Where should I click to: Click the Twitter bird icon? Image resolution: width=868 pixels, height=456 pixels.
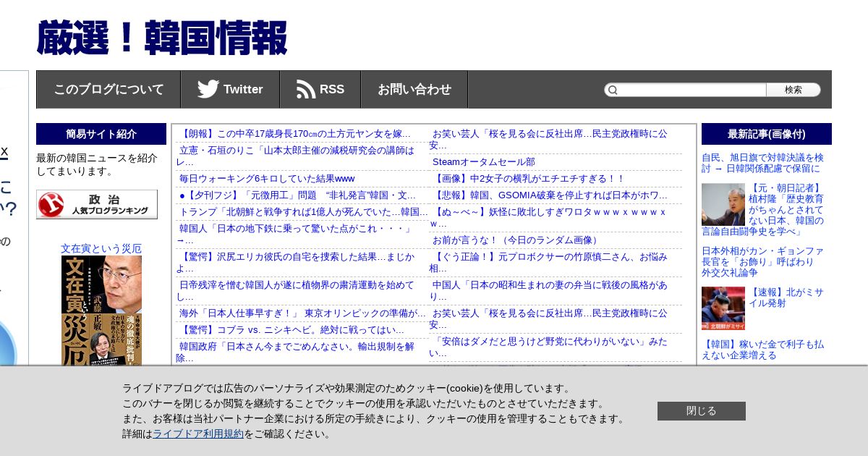click(208, 89)
